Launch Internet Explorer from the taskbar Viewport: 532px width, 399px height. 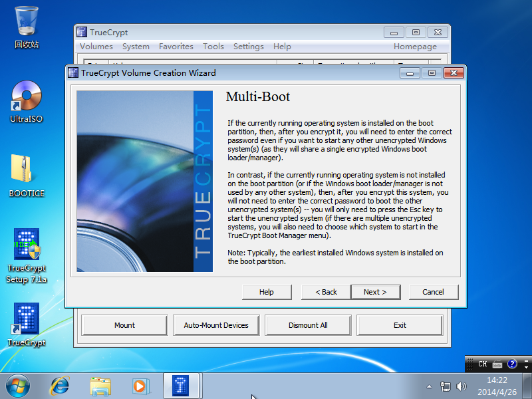[x=60, y=386]
